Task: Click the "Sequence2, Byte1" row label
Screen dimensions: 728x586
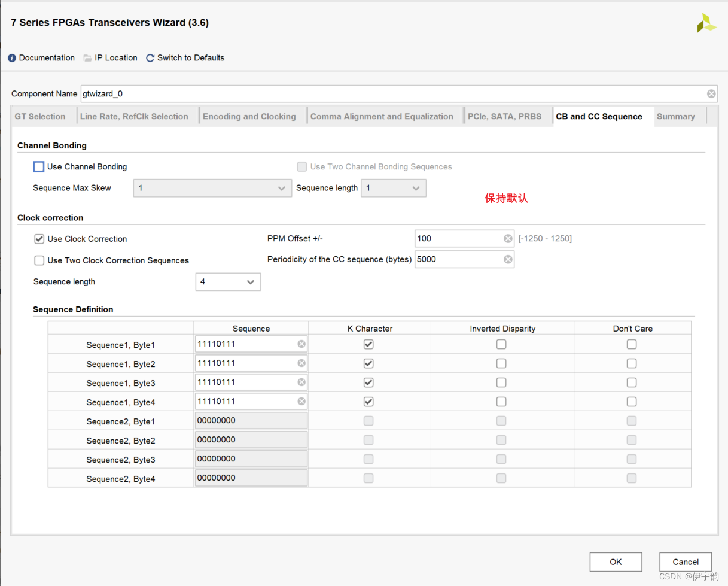Action: coord(121,421)
